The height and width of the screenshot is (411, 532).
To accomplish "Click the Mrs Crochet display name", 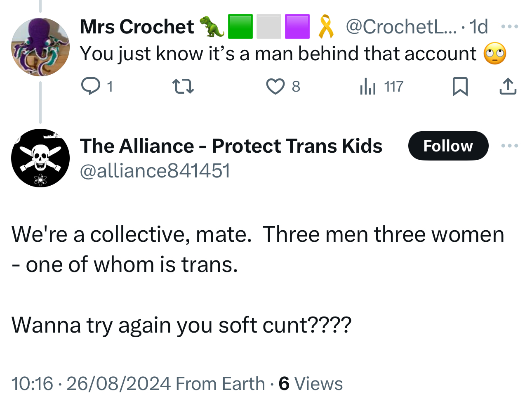I will pos(137,27).
